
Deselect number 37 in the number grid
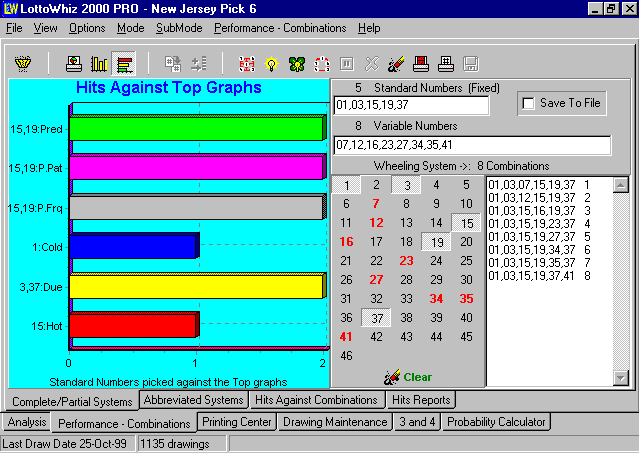(x=377, y=318)
